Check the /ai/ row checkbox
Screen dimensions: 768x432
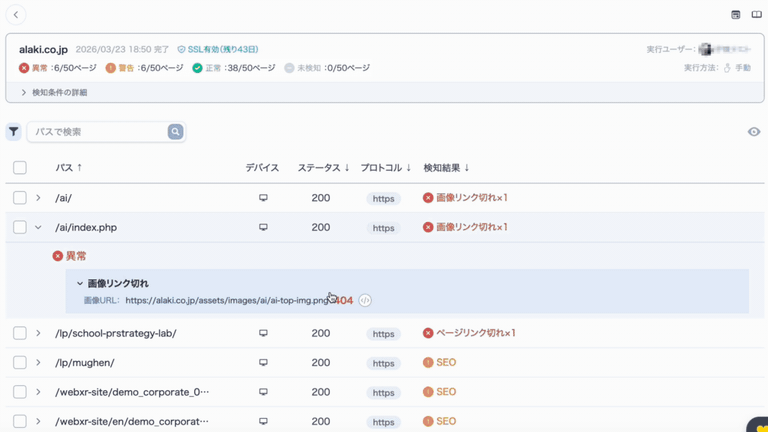tap(20, 198)
